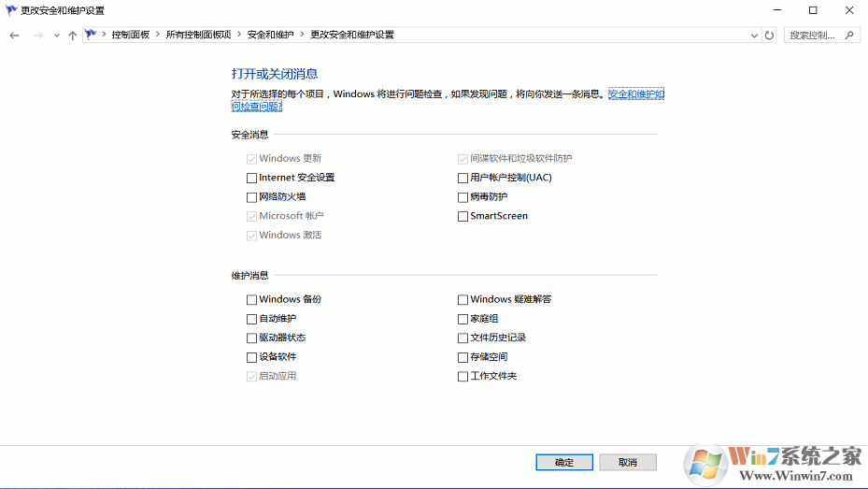
Task: Toggle Windows 备份 checkbox
Action: pyautogui.click(x=251, y=299)
